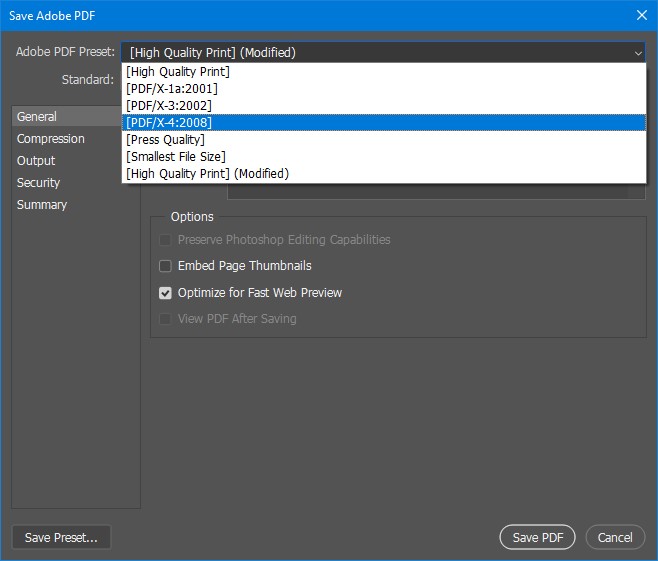The width and height of the screenshot is (658, 561).
Task: Click the Save PDF button
Action: (538, 537)
